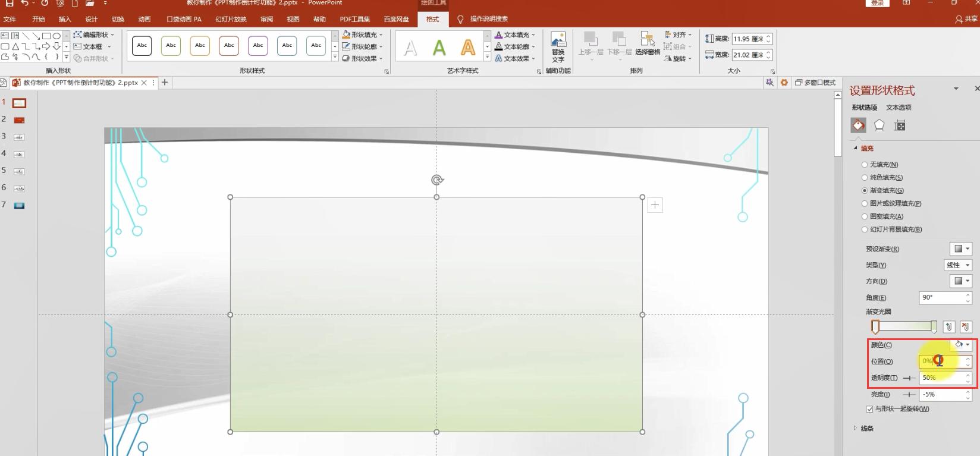Open the Insert (插入) ribbon tab

tap(65, 19)
